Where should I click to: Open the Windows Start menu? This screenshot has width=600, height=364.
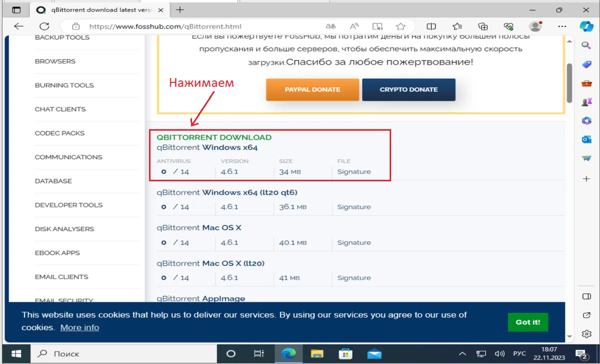[x=16, y=354]
